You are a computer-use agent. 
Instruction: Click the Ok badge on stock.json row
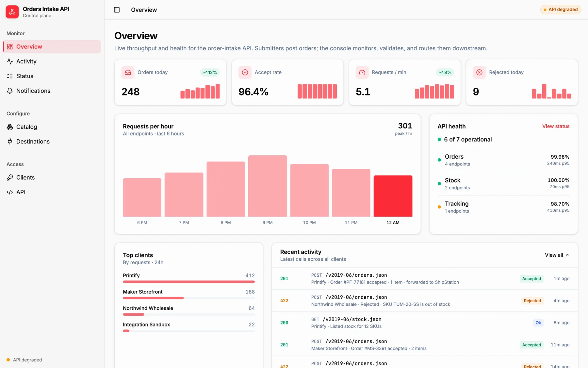(538, 323)
